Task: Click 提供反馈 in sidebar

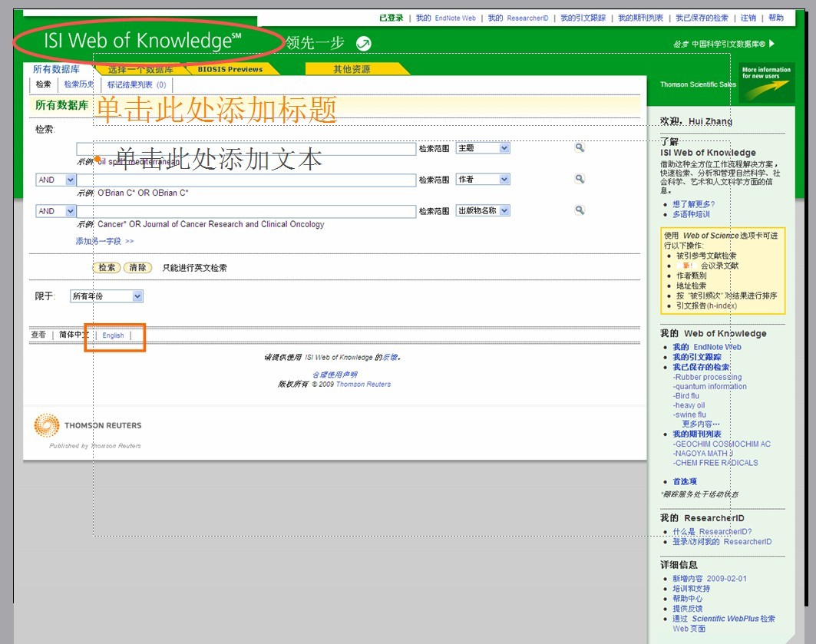Action: [688, 608]
